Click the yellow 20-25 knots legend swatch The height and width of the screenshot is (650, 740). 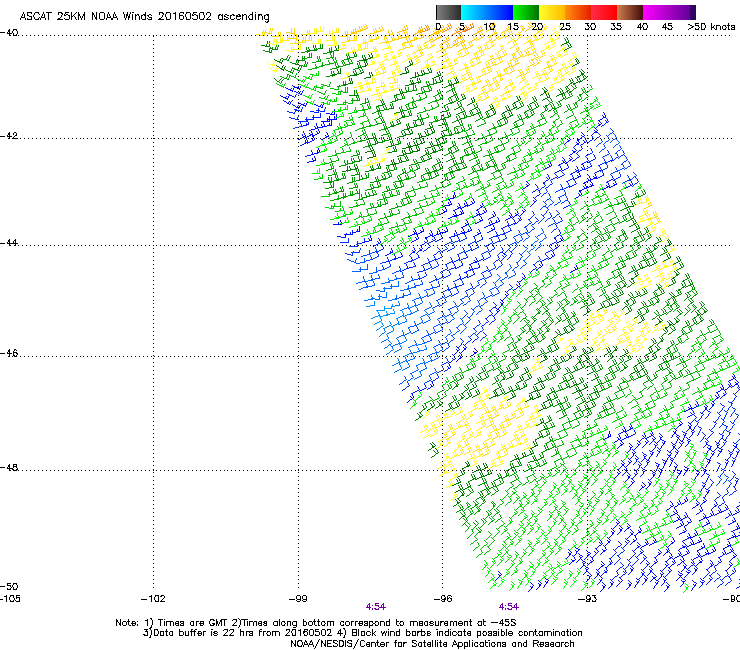pos(552,12)
